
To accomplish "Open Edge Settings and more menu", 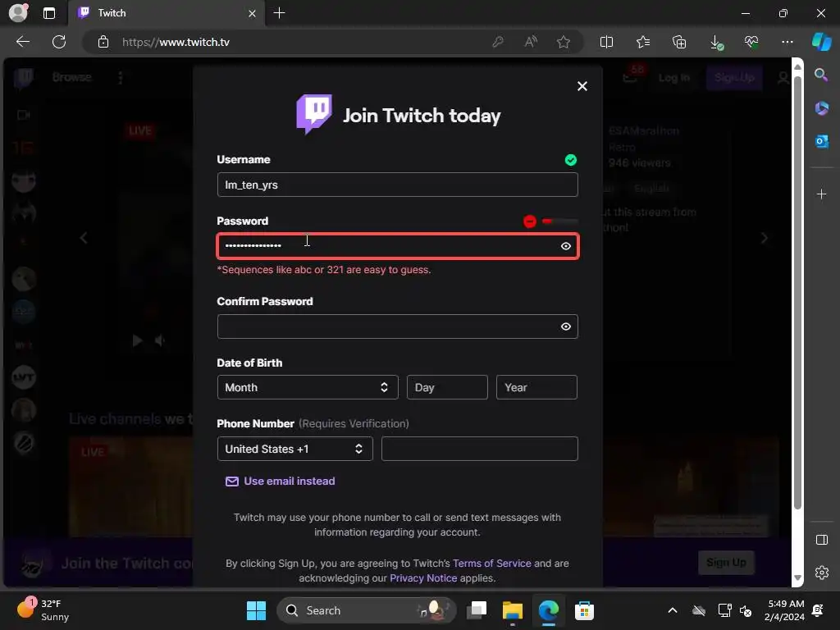I will click(787, 42).
